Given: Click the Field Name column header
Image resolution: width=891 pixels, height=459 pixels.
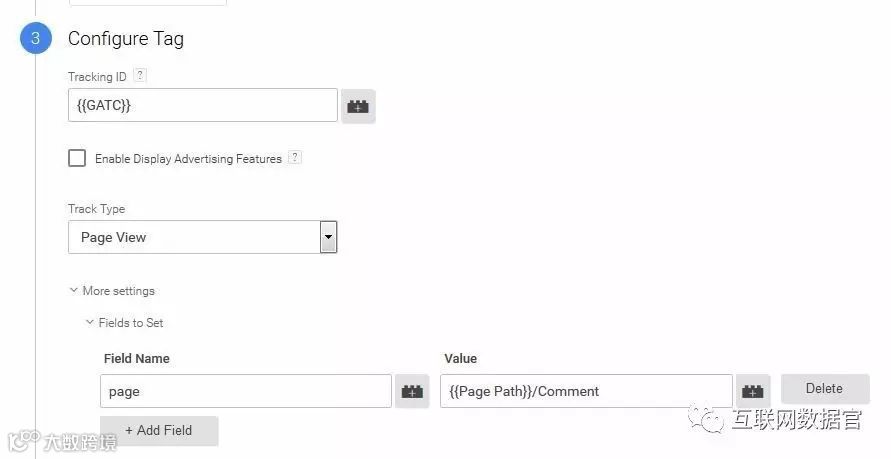Looking at the screenshot, I should [x=137, y=358].
